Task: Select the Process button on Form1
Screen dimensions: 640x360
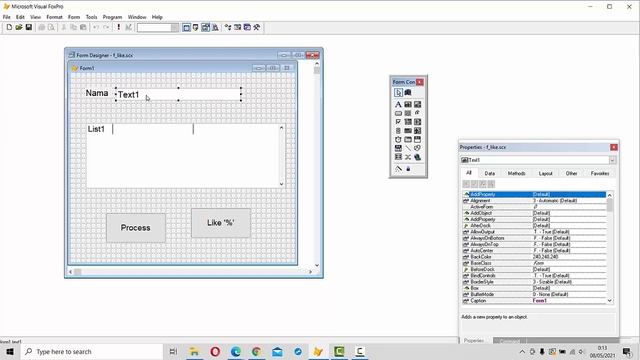Action: (136, 228)
